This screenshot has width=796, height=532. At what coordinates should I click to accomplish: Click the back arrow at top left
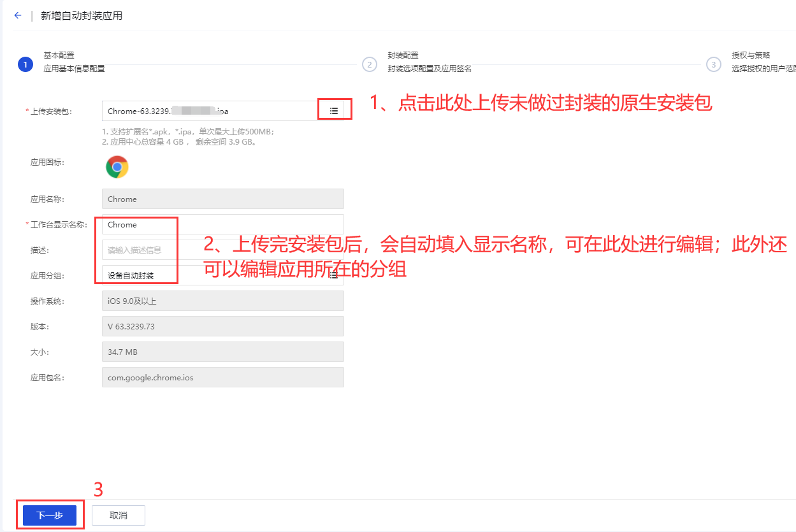coord(17,16)
